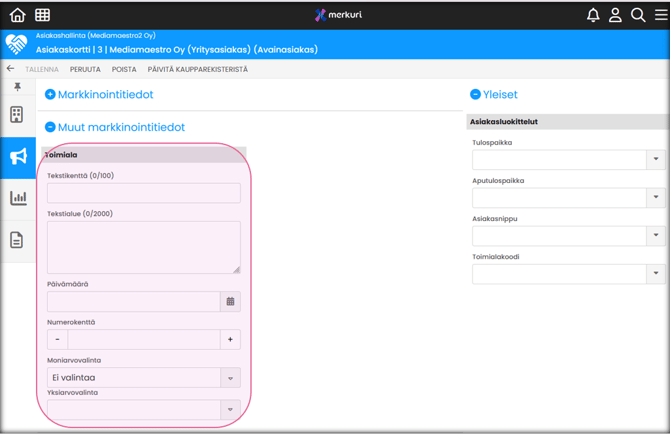
Task: Open the bar chart sidebar icon
Action: [18, 198]
